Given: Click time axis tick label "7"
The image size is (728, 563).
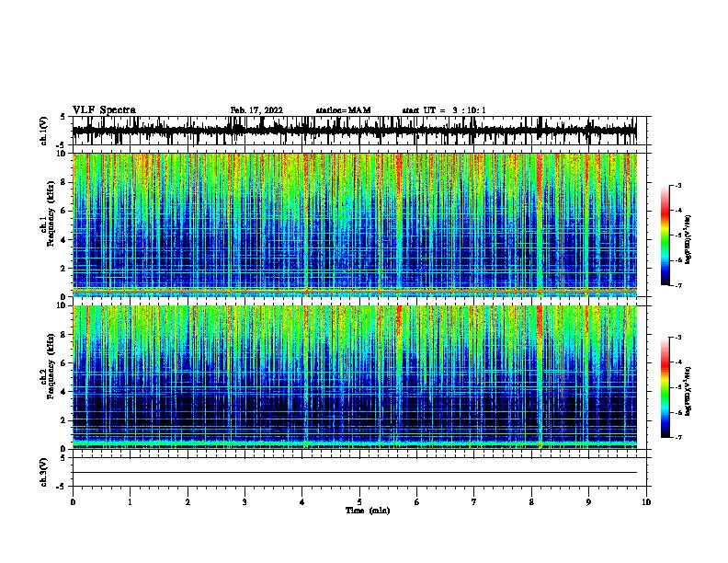Looking at the screenshot, I should (x=474, y=501).
